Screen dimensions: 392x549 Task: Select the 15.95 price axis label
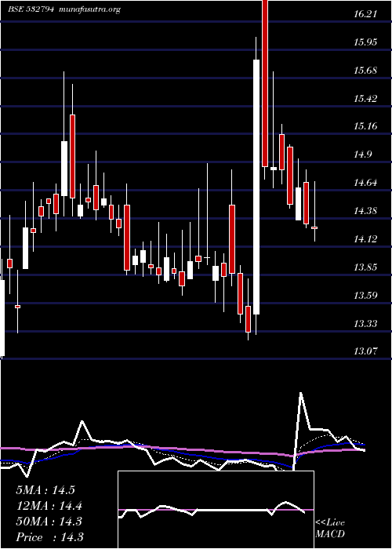click(365, 42)
